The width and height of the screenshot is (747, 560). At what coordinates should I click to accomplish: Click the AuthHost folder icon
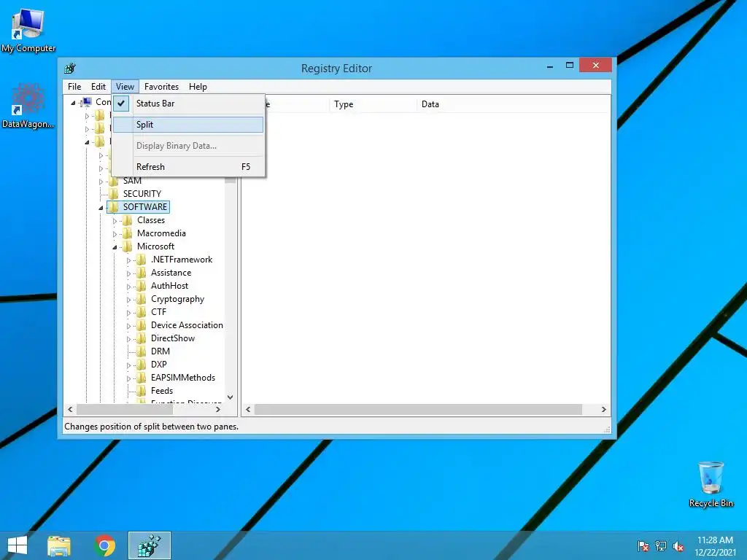coord(142,286)
